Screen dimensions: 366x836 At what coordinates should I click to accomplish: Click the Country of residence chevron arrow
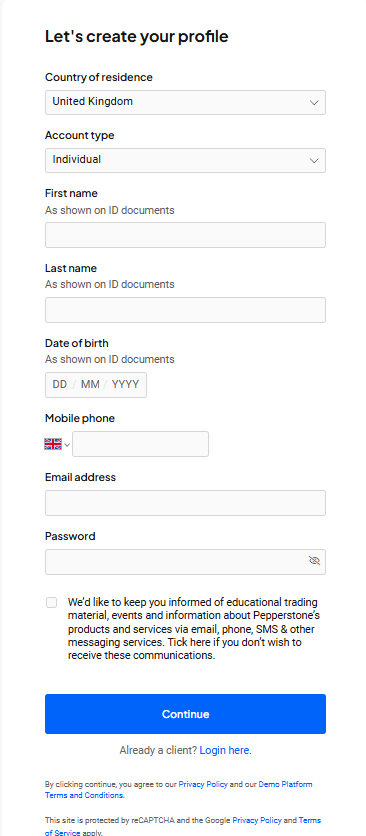pos(314,102)
